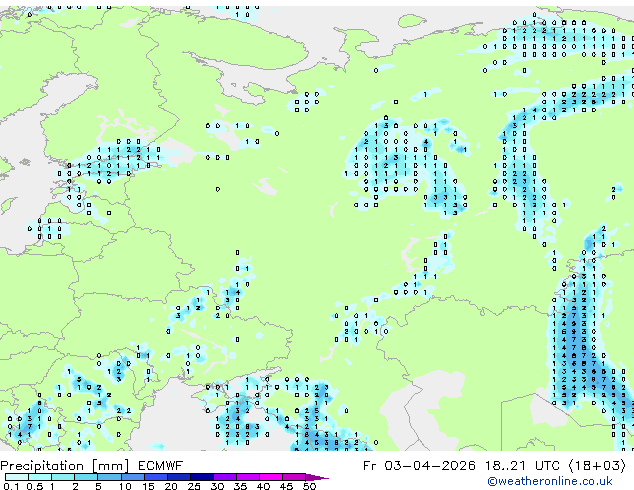Viewport: 634px width, 490px height.
Task: Click the 0.1 to 0.5 mm legend color
Action: tap(17, 477)
